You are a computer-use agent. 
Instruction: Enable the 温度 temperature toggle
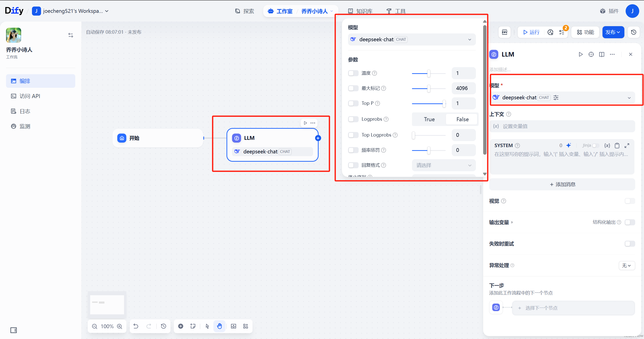[353, 73]
